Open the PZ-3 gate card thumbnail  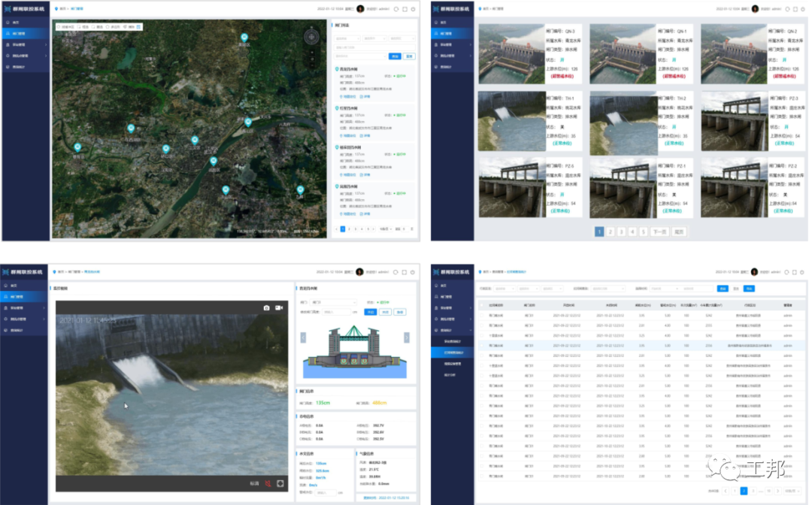pyautogui.click(x=734, y=121)
